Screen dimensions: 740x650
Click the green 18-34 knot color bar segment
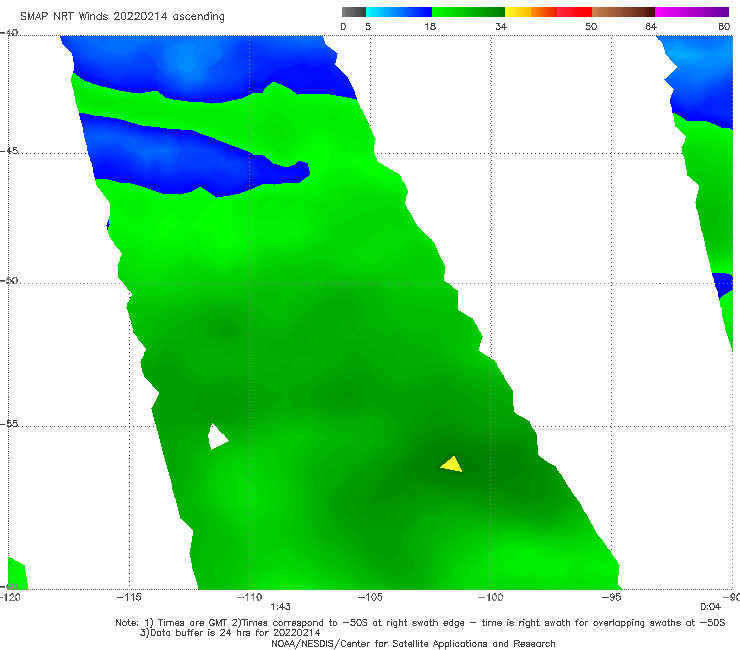click(x=468, y=12)
